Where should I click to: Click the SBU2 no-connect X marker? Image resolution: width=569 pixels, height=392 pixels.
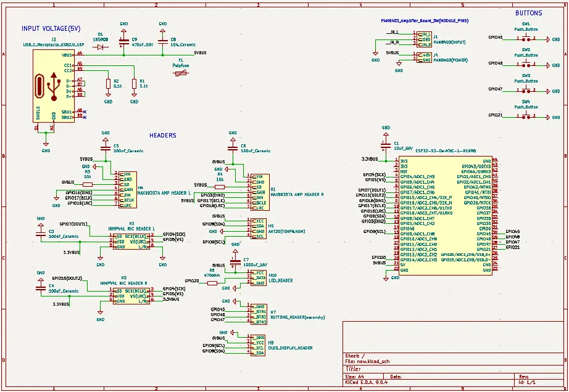(x=85, y=117)
